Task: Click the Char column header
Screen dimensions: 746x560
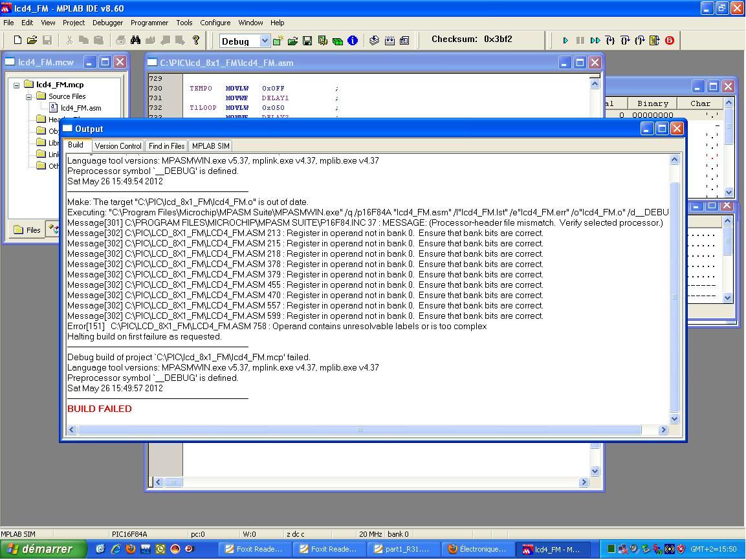Action: click(700, 103)
